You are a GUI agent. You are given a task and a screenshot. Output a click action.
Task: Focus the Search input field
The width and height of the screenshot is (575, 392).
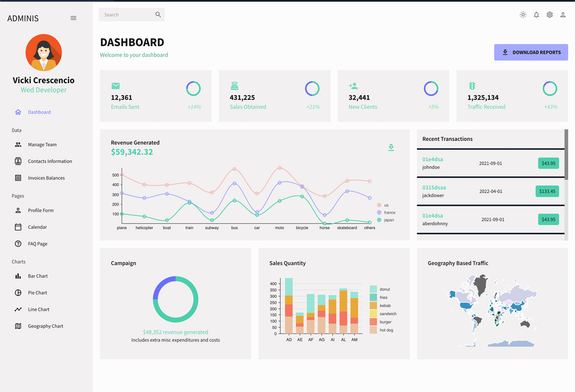pyautogui.click(x=126, y=15)
